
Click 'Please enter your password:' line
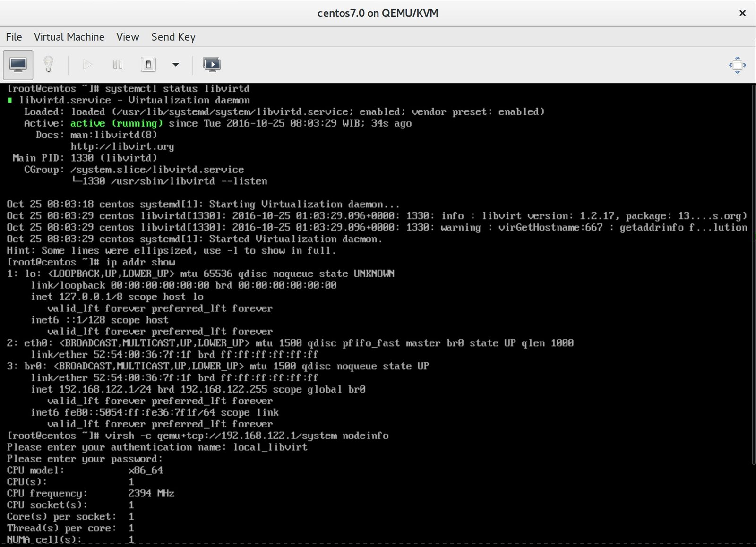[x=85, y=459]
